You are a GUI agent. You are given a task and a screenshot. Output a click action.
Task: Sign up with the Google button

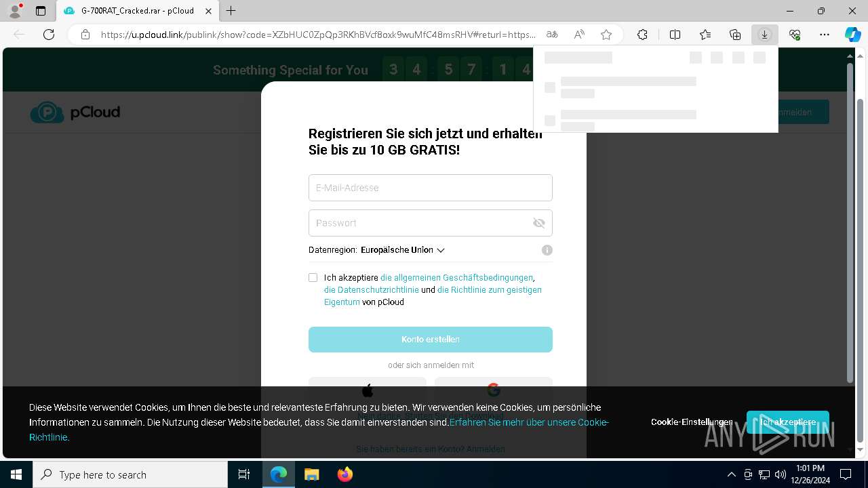point(494,390)
